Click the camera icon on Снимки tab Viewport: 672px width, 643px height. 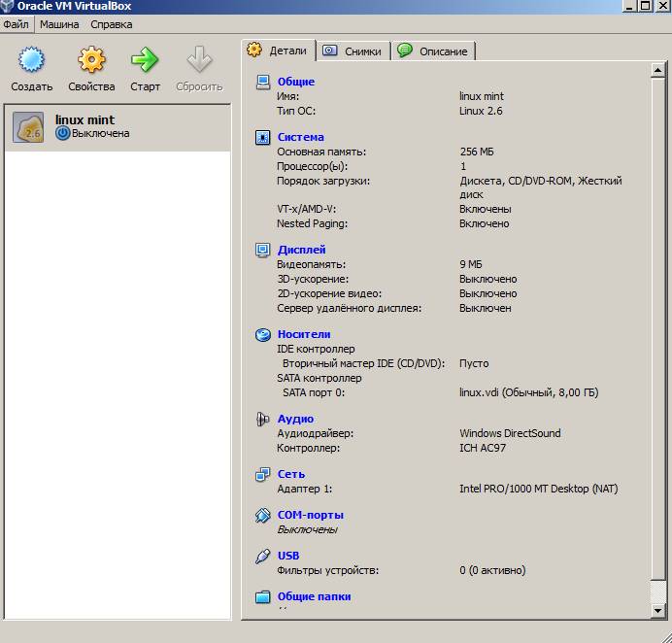pos(329,51)
